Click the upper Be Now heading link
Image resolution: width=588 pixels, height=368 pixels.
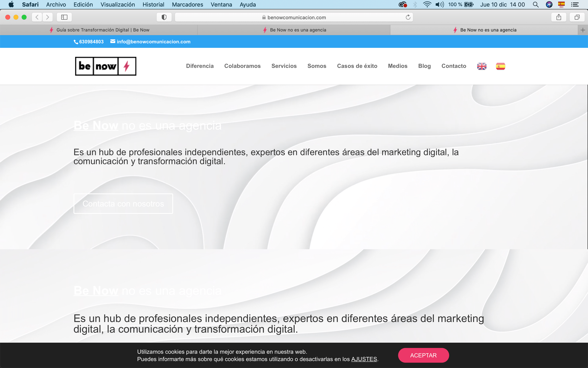coord(96,126)
